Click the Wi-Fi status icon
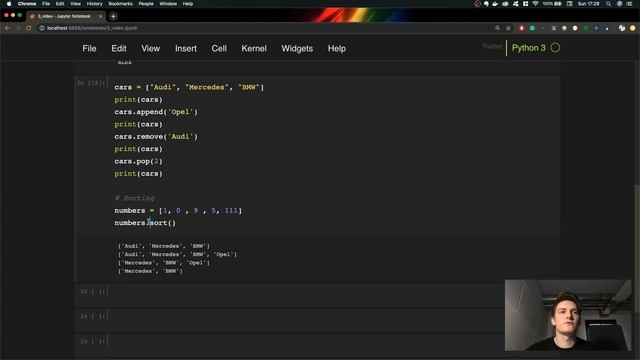 tap(535, 4)
